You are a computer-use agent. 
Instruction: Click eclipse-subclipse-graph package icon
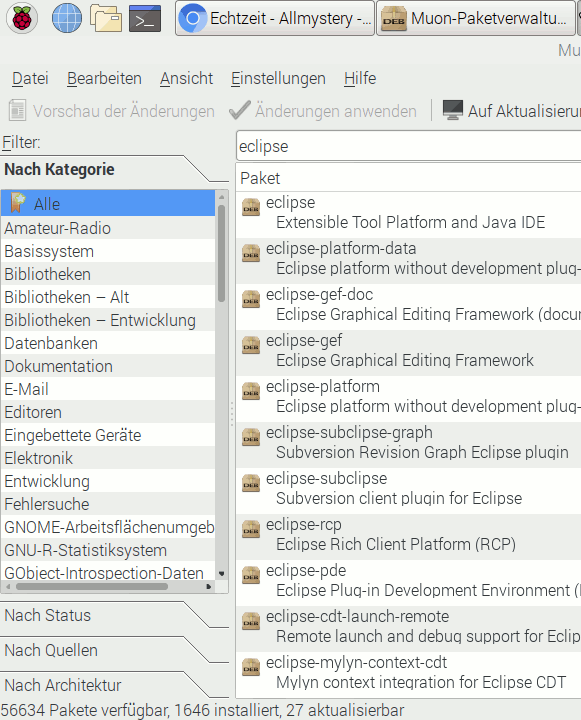click(x=251, y=437)
